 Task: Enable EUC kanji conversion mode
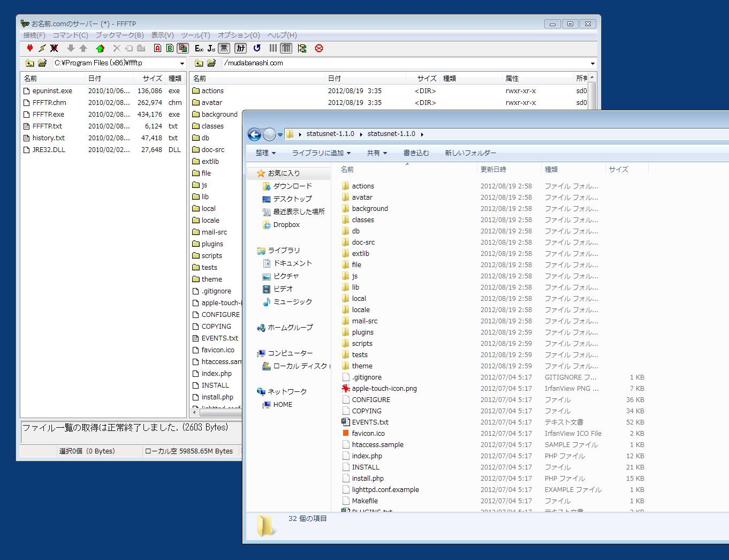coord(199,48)
